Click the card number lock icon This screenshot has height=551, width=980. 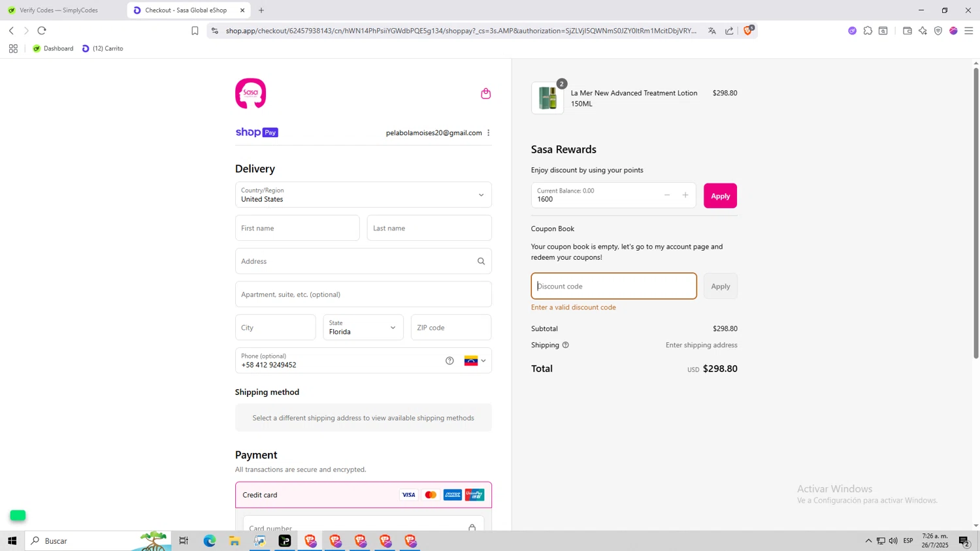tap(472, 527)
